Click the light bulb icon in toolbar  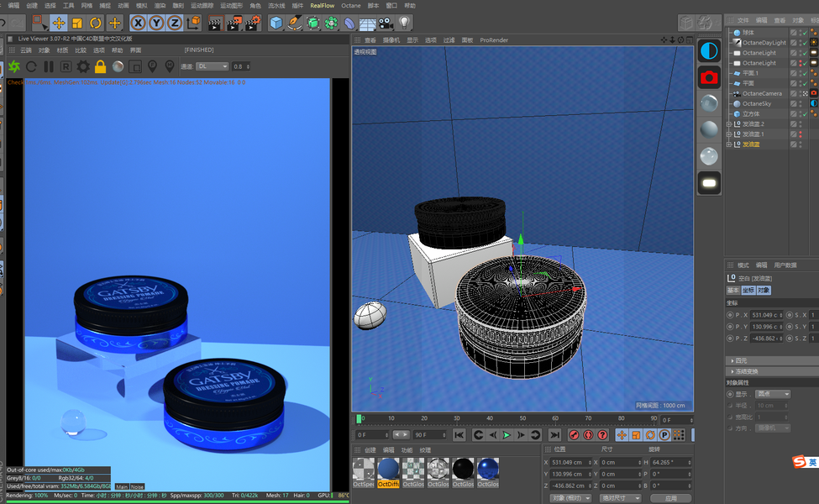404,23
